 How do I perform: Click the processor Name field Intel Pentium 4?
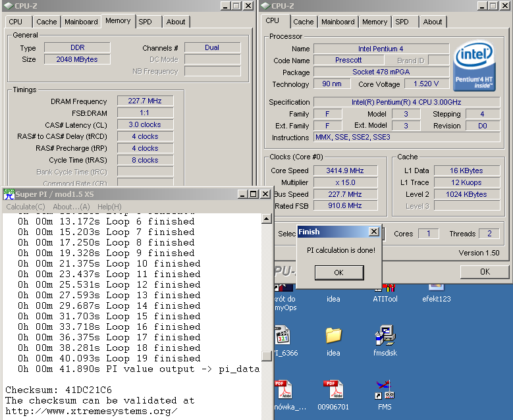click(381, 49)
